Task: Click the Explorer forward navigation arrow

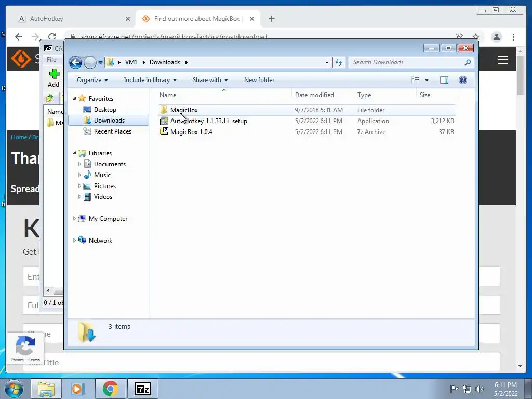Action: pos(90,62)
